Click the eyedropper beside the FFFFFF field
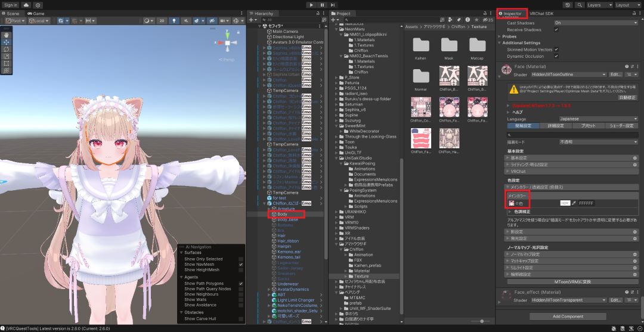This screenshot has height=332, width=644. point(574,203)
